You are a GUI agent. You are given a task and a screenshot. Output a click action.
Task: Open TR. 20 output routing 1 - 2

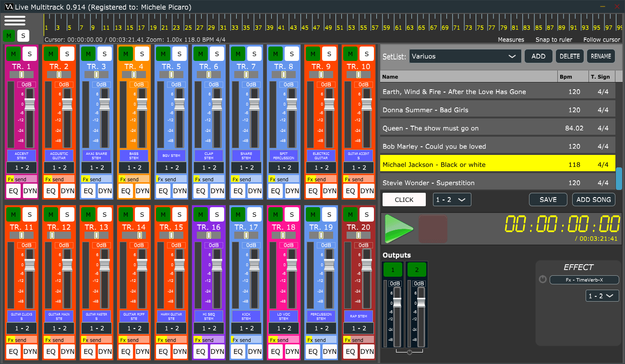359,329
